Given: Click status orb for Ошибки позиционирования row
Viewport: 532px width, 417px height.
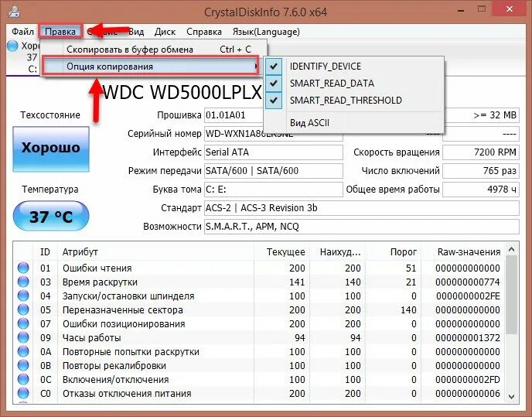Looking at the screenshot, I should (23, 323).
